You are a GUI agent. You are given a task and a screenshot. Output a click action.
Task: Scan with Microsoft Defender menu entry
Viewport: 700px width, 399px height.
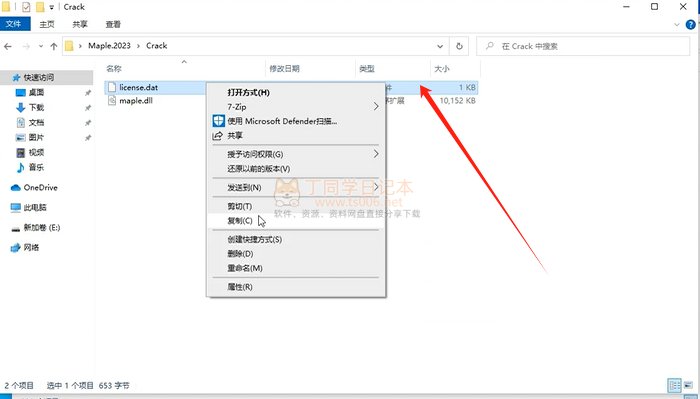[x=296, y=121]
